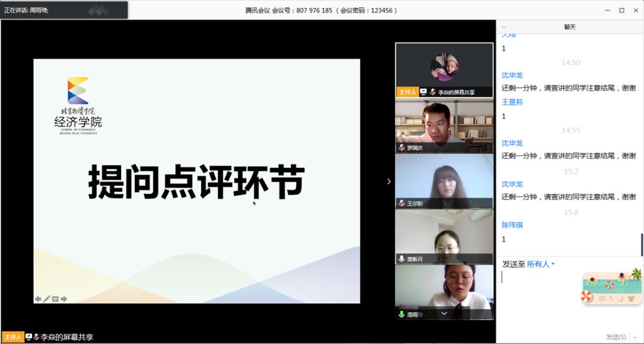This screenshot has height=344, width=644.
Task: Click the 主持人 host badge at the bottom left
Action: 12,337
